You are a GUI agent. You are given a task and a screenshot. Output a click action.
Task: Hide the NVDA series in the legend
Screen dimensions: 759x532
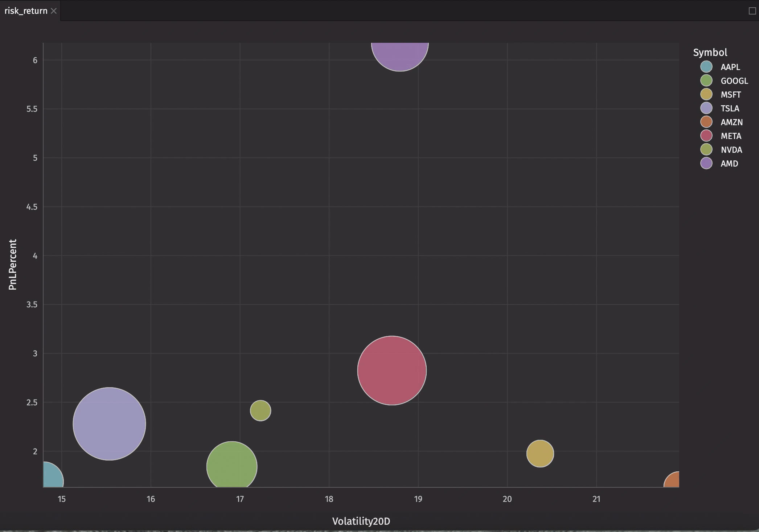pos(731,150)
